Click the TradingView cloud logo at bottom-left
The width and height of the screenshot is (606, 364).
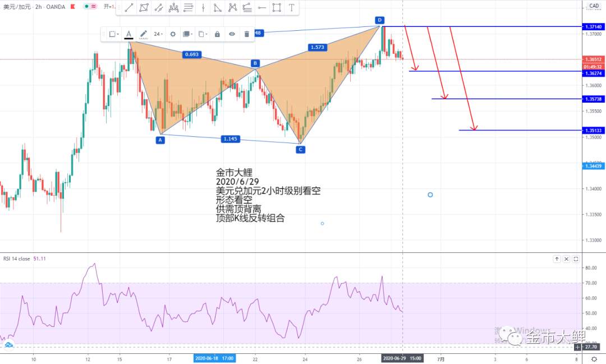8,344
